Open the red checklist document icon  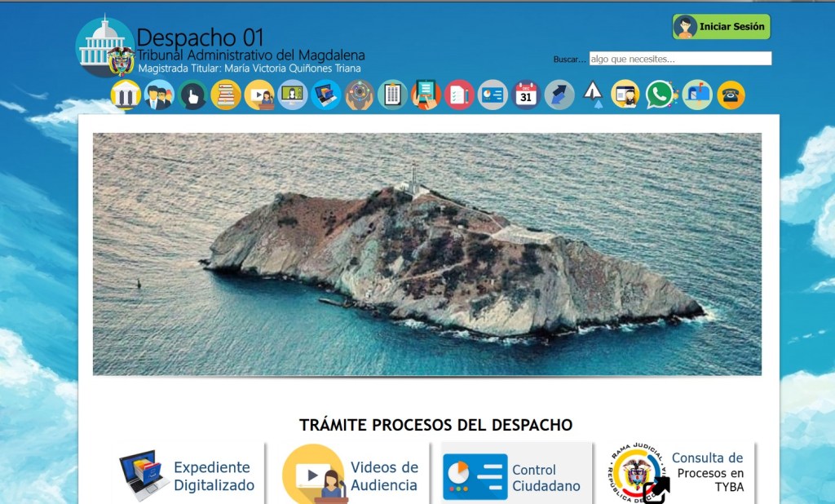pyautogui.click(x=459, y=95)
